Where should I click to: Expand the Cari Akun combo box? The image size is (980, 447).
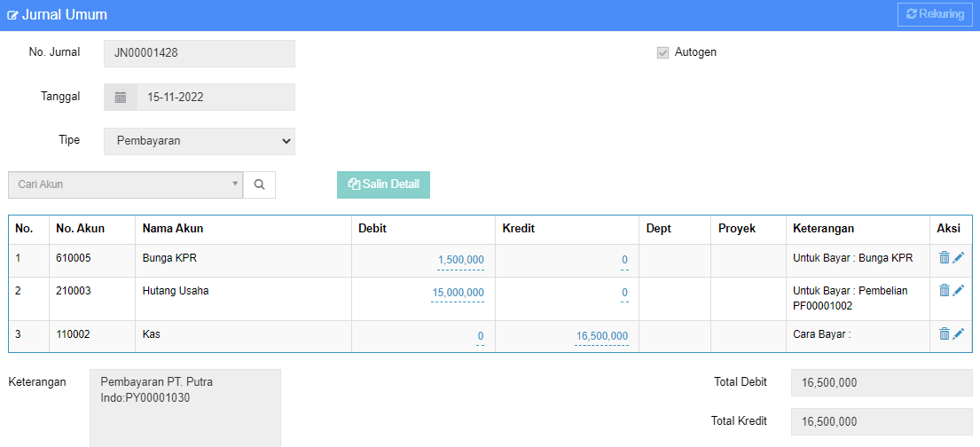coord(125,185)
